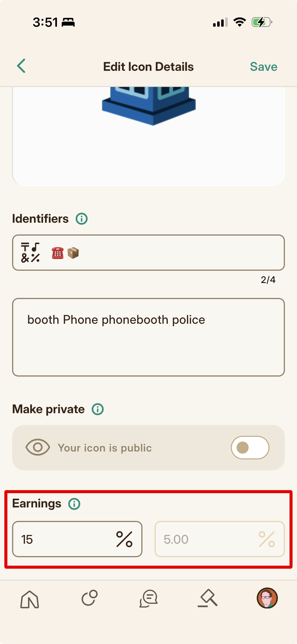297x644 pixels.
Task: Toggle the Make private switch
Action: (250, 447)
